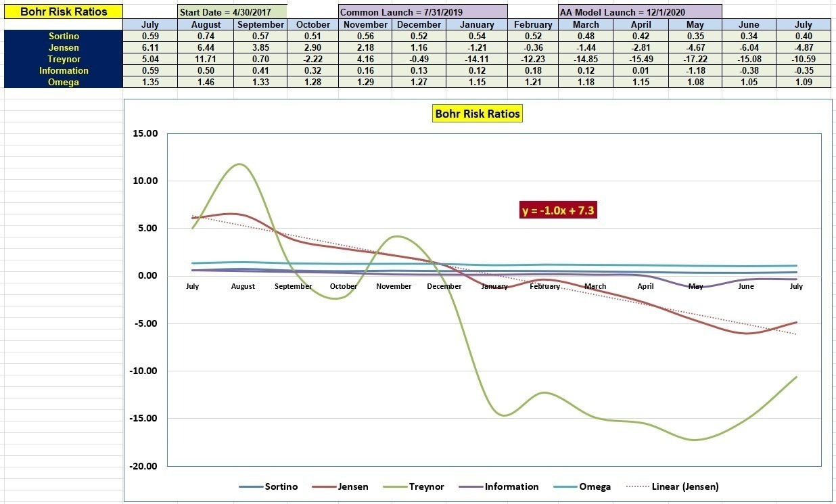Viewport: 836px width, 504px height.
Task: Click the April label on chart axis
Action: tap(645, 286)
